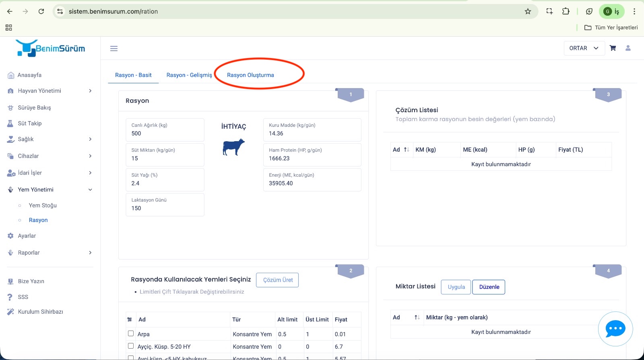Open the live chat bubble
The height and width of the screenshot is (360, 644).
[615, 329]
